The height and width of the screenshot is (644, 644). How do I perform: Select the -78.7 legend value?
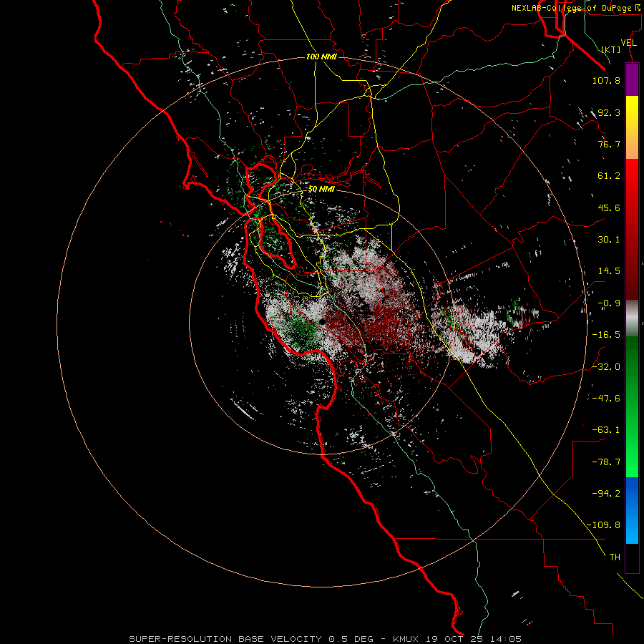(606, 462)
